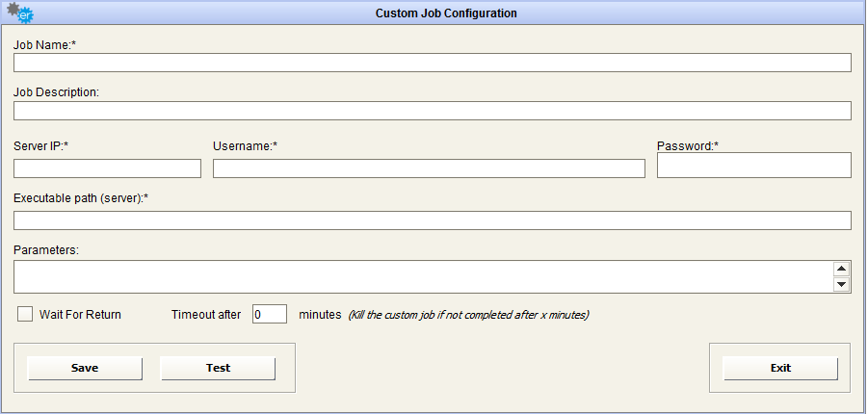Focus the Username text field

coord(429,169)
